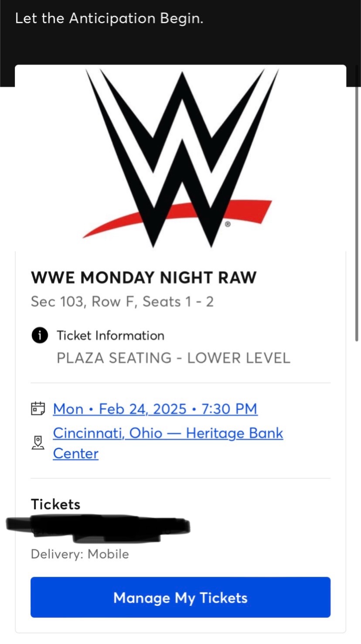Click the divider line above Tickets heading
Image resolution: width=361 pixels, height=644 pixels.
(x=180, y=478)
